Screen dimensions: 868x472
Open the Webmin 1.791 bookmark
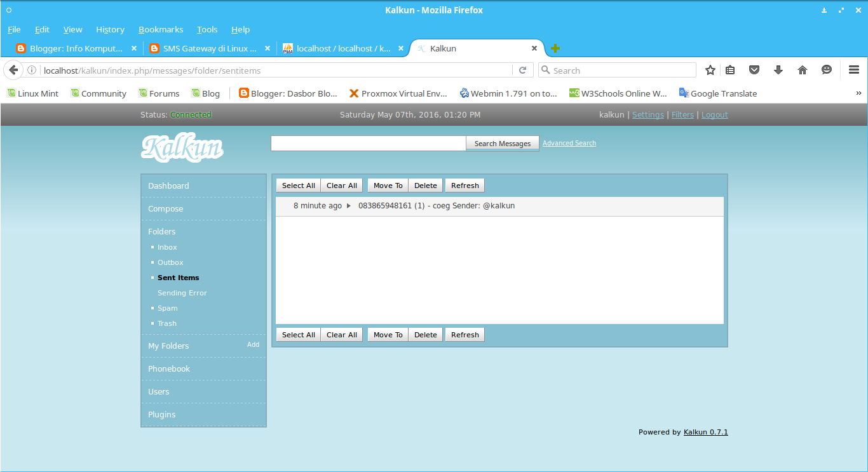(x=508, y=93)
